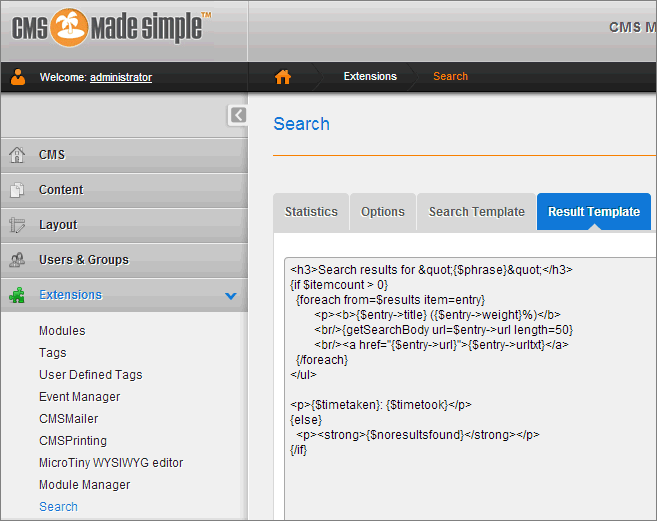This screenshot has height=521, width=657.
Task: Click the Layout ruler icon
Action: tap(17, 225)
